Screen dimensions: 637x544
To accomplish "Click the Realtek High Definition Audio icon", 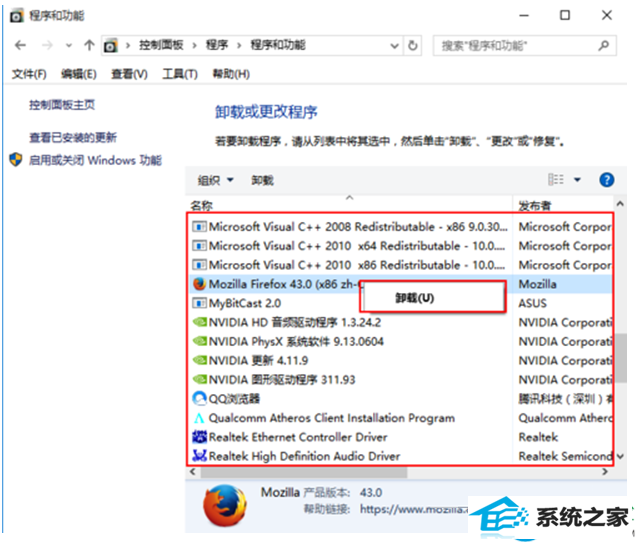I will (x=199, y=456).
